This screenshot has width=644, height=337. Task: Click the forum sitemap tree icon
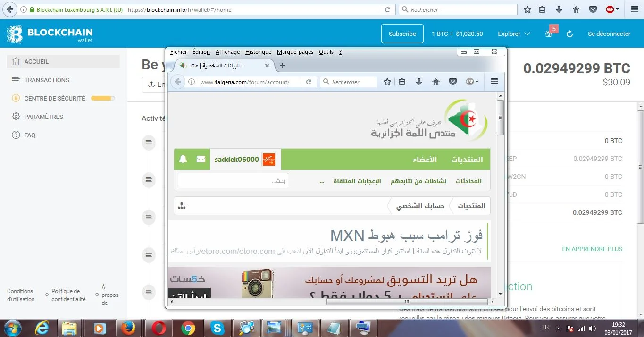[182, 206]
